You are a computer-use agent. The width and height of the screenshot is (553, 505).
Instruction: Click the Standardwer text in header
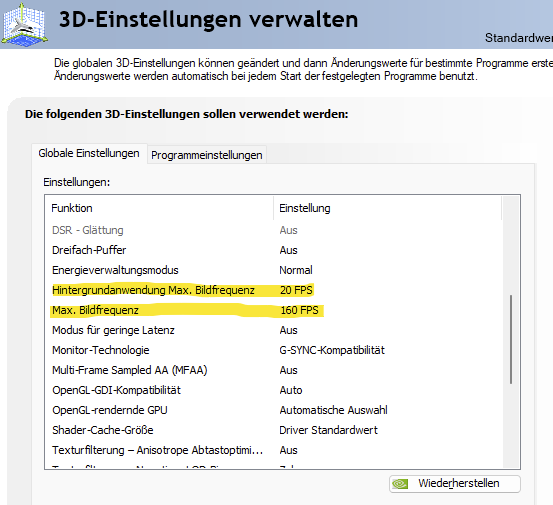(519, 38)
